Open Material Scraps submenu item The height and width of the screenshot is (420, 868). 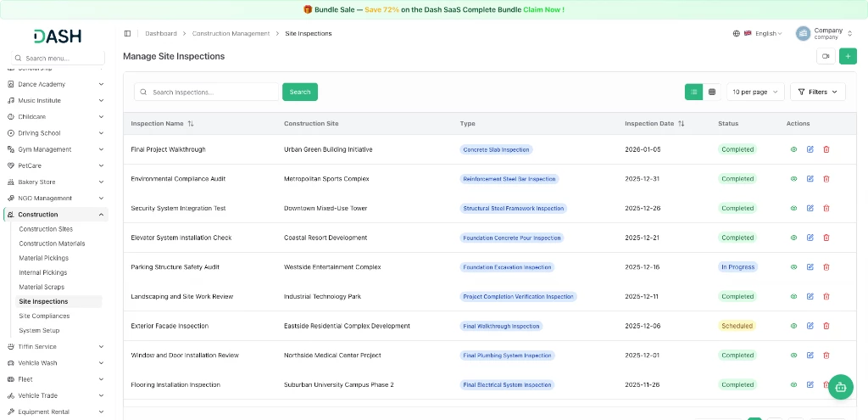[x=42, y=287]
